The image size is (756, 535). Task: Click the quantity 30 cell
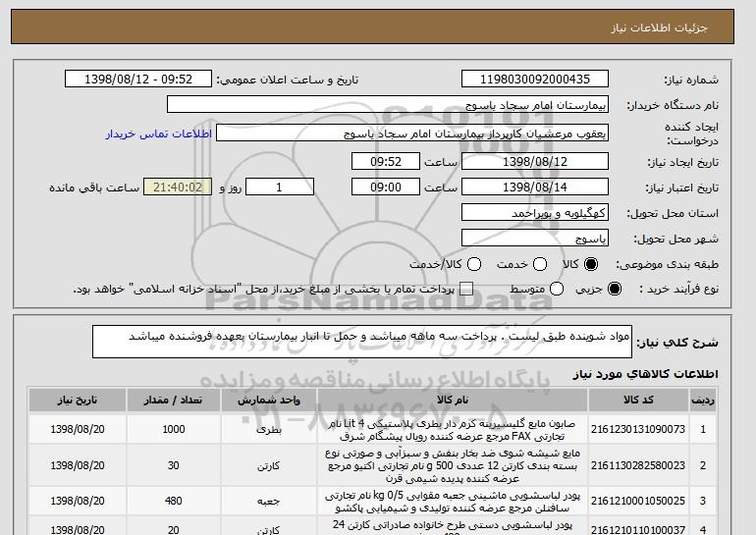tap(174, 465)
